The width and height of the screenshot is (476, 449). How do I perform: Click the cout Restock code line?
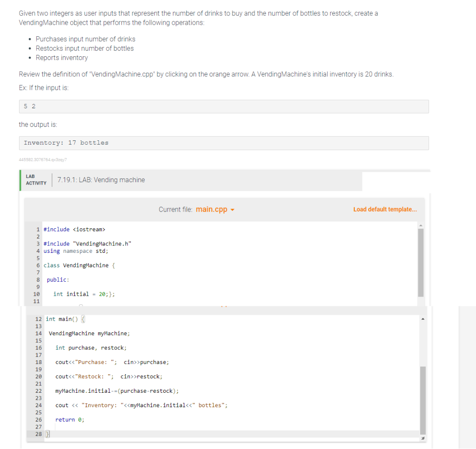109,376
